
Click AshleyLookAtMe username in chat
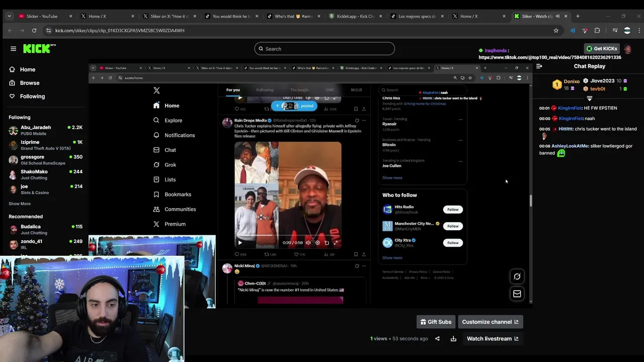click(570, 146)
